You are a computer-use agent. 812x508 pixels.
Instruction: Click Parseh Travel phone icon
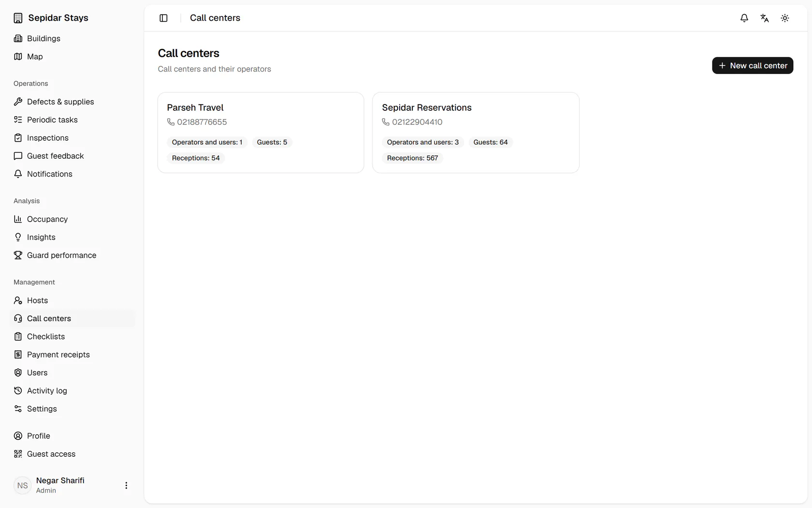tap(171, 122)
